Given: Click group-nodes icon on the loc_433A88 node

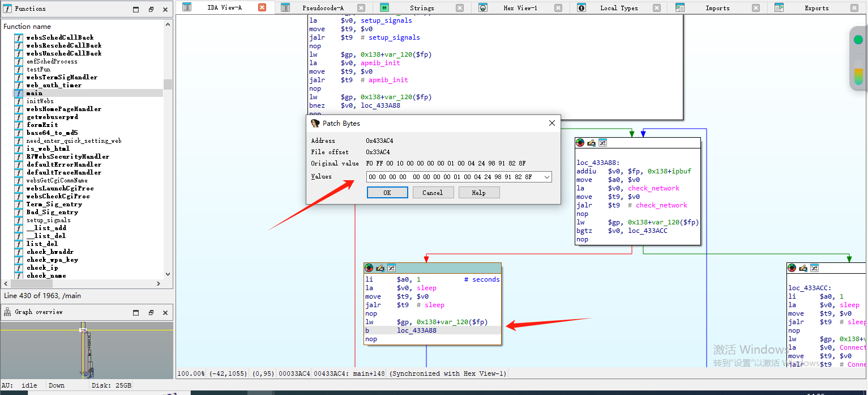Looking at the screenshot, I should click(602, 143).
